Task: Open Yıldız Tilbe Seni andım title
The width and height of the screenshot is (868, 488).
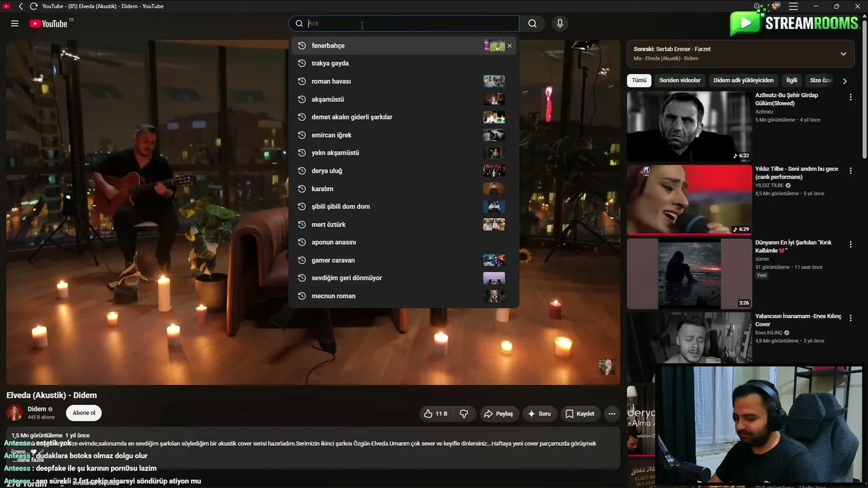Action: [797, 173]
